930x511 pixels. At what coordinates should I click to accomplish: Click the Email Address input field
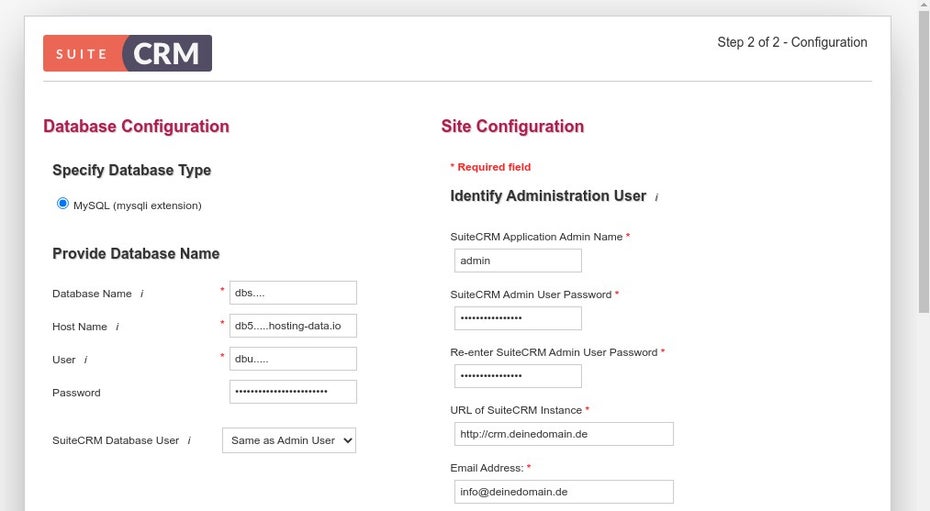point(564,492)
